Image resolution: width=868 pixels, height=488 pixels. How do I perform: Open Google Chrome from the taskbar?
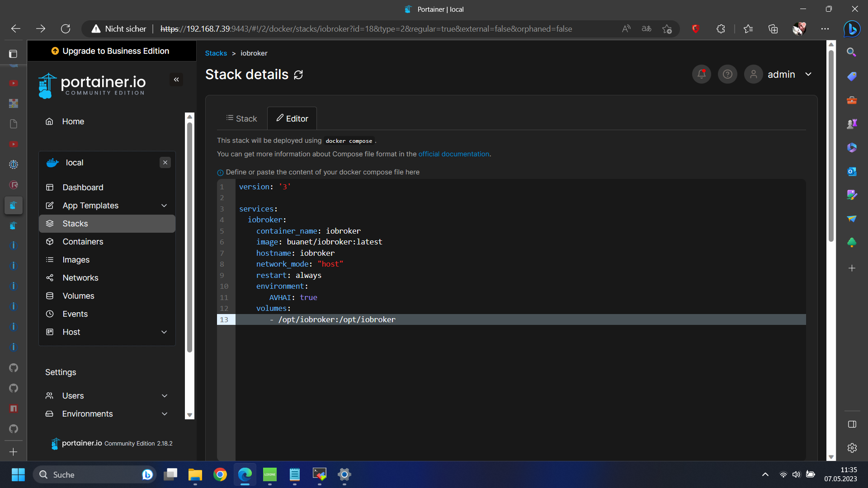pyautogui.click(x=220, y=474)
